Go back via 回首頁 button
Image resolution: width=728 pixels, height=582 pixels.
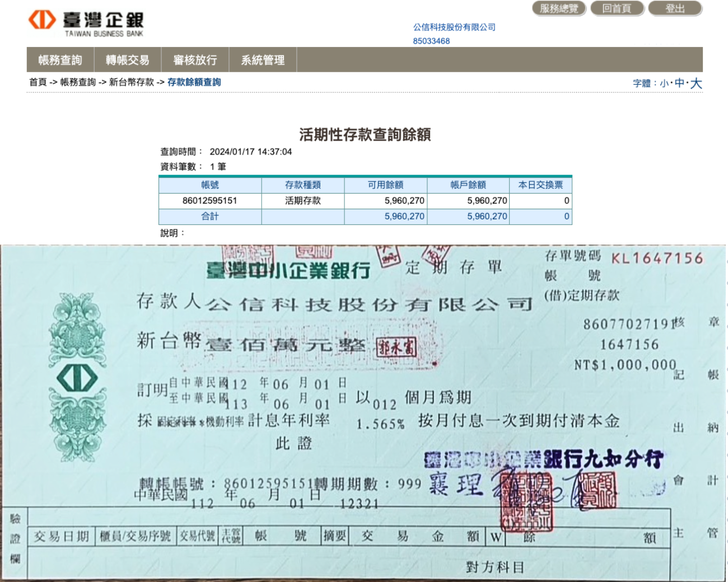pyautogui.click(x=617, y=8)
